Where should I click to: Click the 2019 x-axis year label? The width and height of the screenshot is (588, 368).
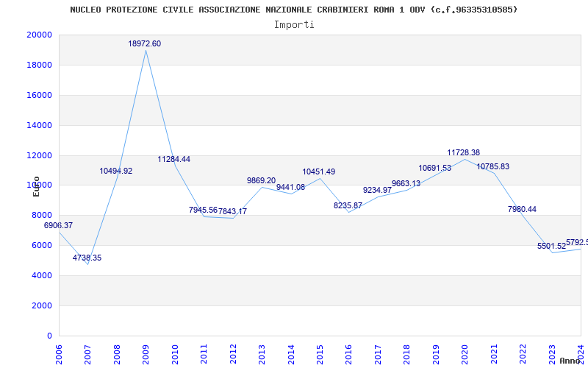click(436, 355)
